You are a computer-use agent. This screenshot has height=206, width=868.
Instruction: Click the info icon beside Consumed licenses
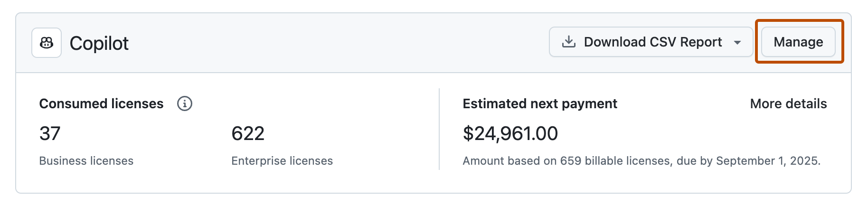(x=185, y=103)
